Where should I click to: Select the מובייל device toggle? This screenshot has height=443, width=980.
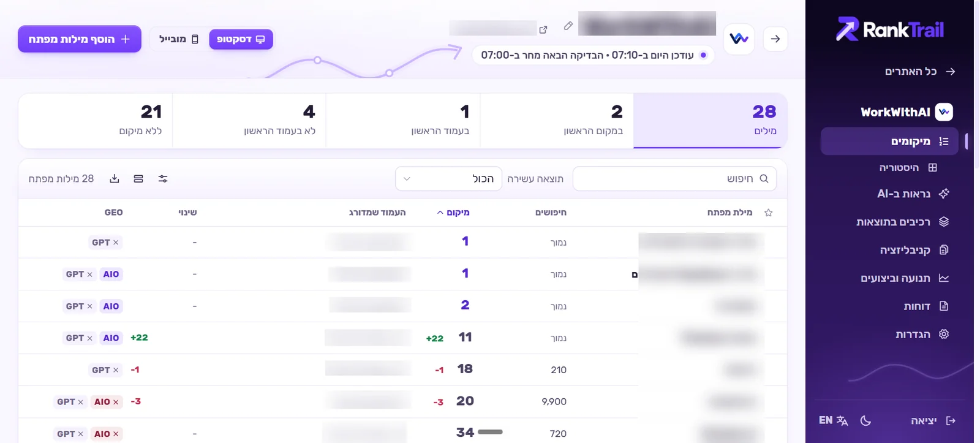[179, 39]
